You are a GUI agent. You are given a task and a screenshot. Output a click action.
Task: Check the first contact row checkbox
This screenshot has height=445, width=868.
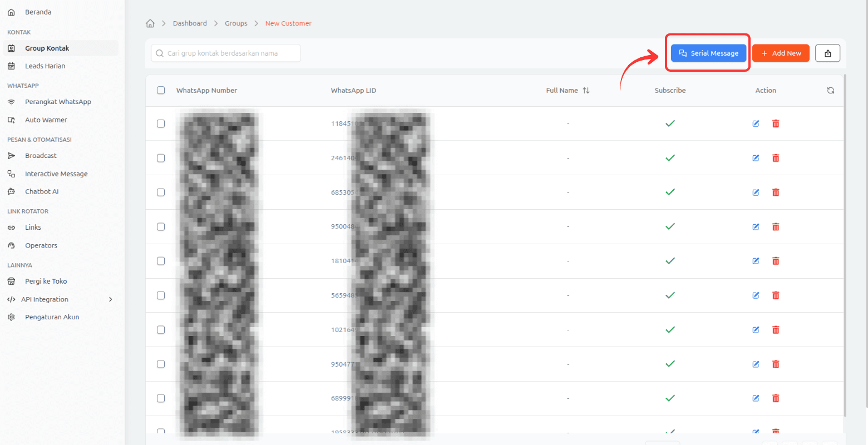click(x=161, y=123)
